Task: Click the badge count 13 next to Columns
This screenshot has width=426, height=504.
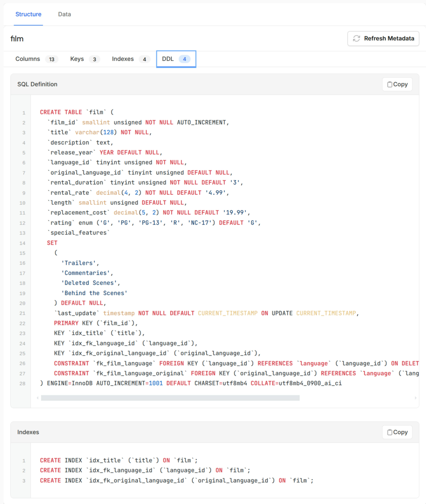Action: [52, 59]
